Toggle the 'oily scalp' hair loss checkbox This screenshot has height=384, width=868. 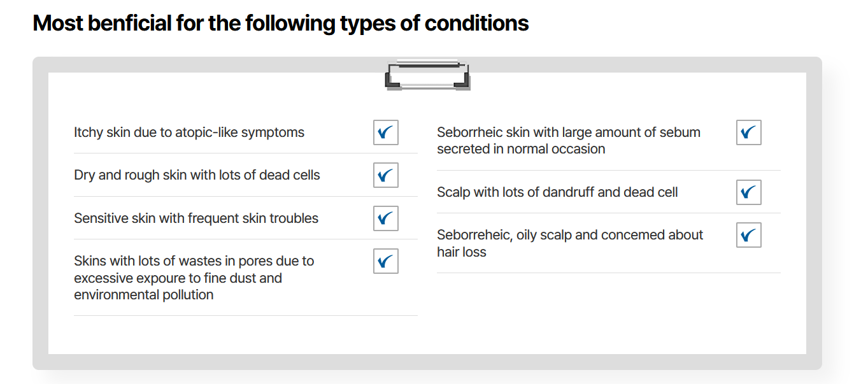point(748,235)
